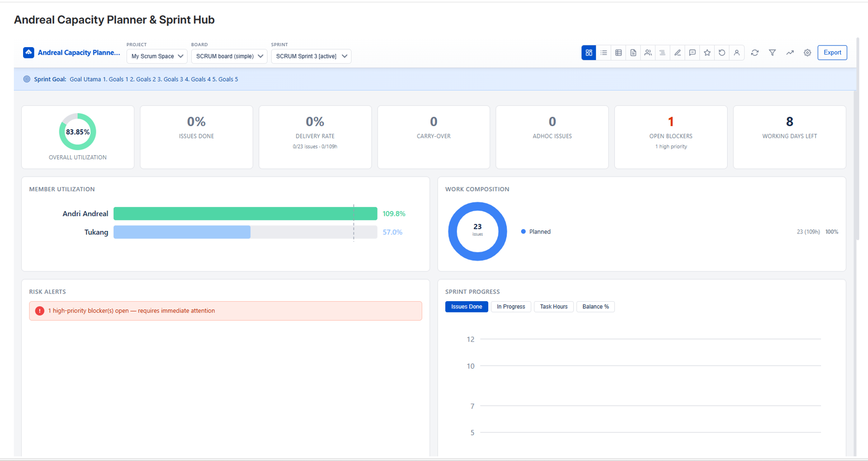Click the trend line chart icon

coord(790,52)
